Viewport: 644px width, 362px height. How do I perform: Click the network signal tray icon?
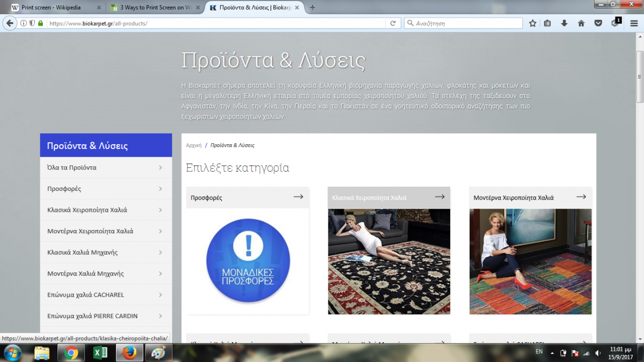(x=586, y=353)
